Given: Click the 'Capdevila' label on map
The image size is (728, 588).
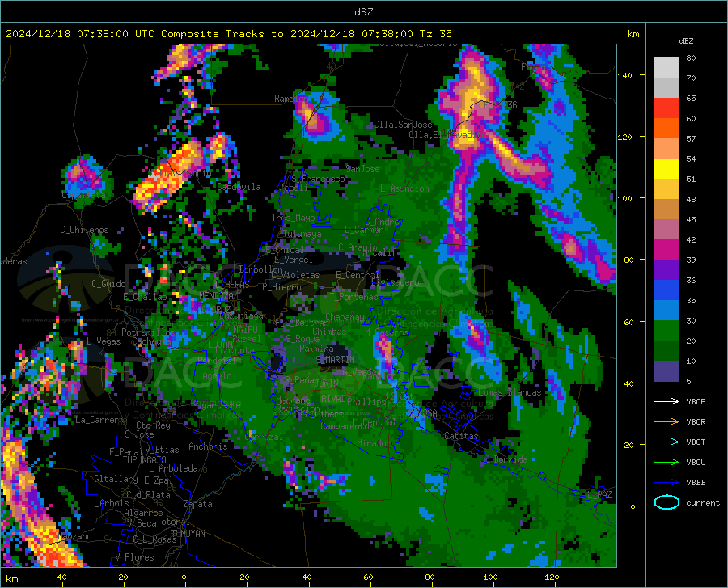Looking at the screenshot, I should (239, 187).
